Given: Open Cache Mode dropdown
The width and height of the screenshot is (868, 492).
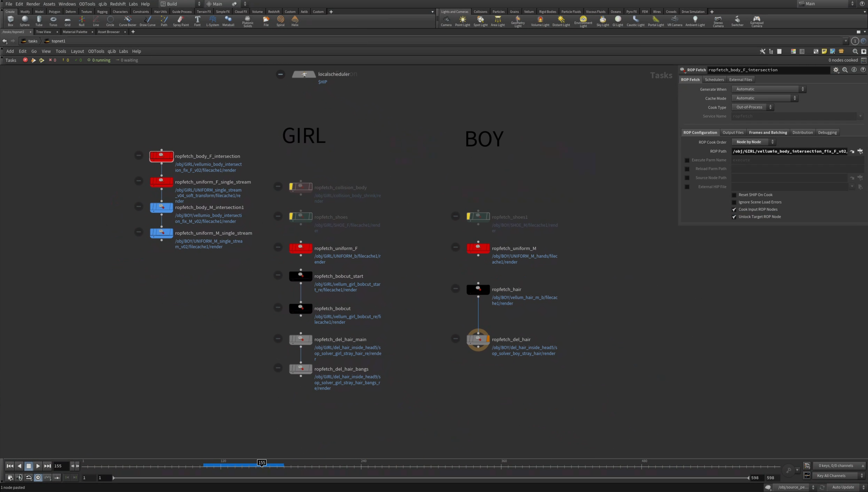Looking at the screenshot, I should pos(764,98).
